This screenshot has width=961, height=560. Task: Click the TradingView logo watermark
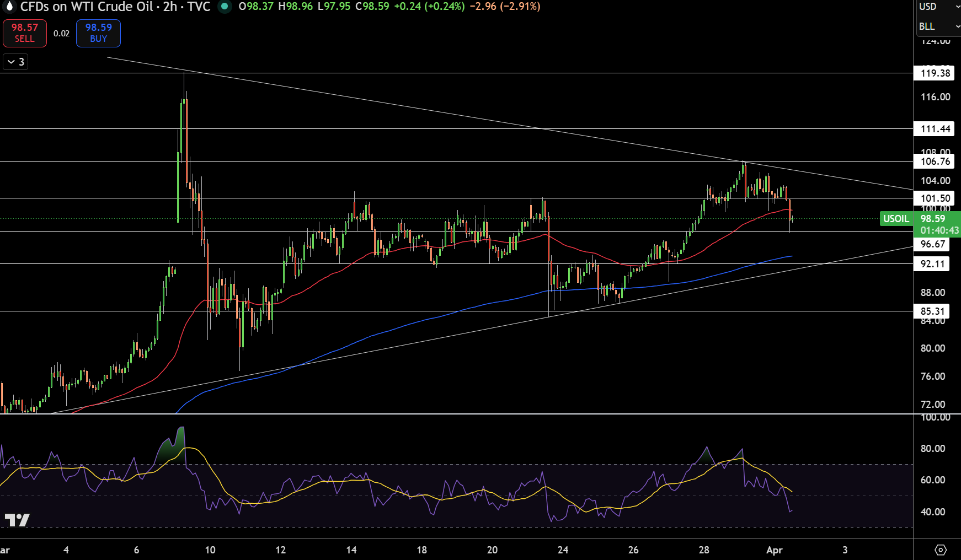pyautogui.click(x=17, y=520)
